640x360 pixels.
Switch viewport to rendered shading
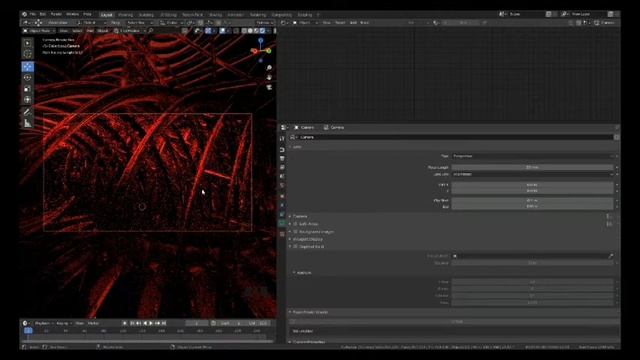point(262,31)
